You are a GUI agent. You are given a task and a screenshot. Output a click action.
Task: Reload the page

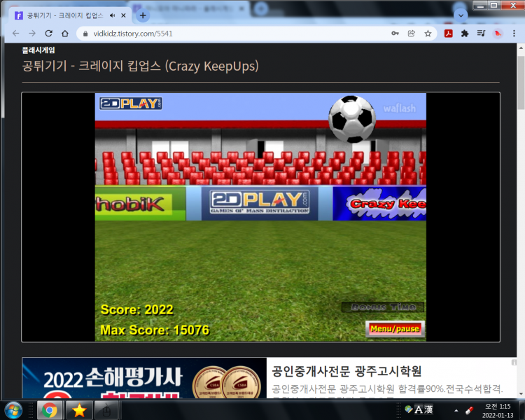click(48, 34)
